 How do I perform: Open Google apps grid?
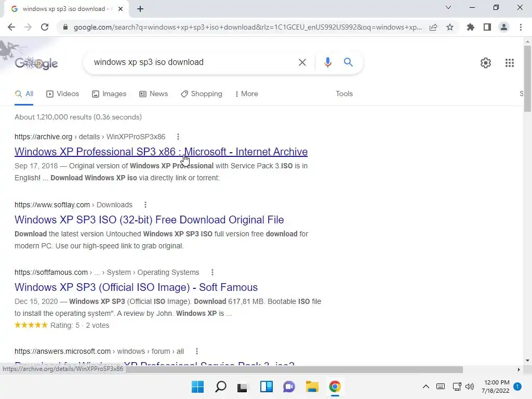point(509,63)
